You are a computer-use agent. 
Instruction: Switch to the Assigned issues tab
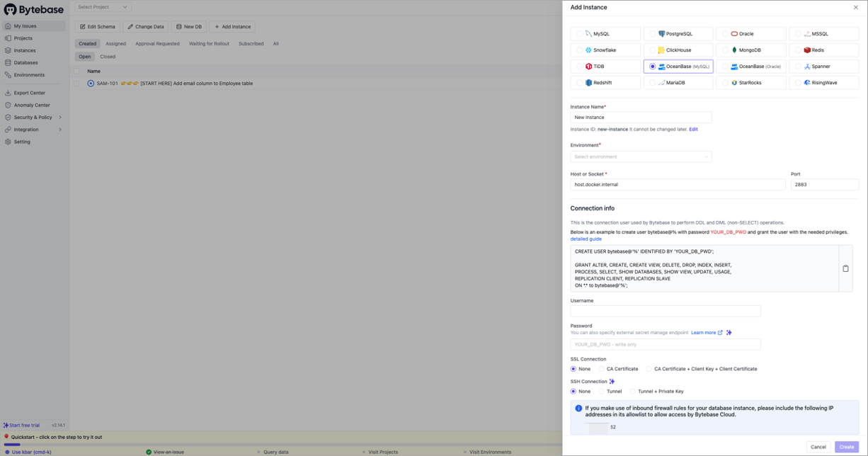(x=115, y=44)
